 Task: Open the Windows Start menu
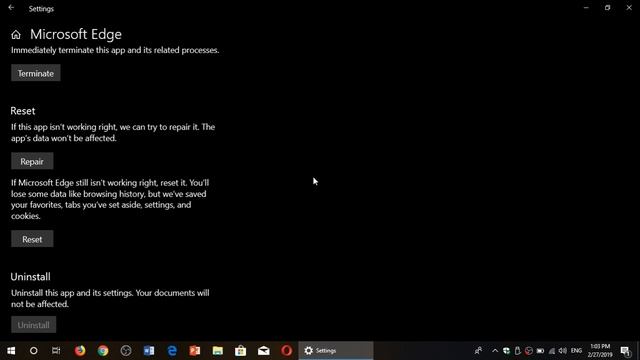coord(11,351)
